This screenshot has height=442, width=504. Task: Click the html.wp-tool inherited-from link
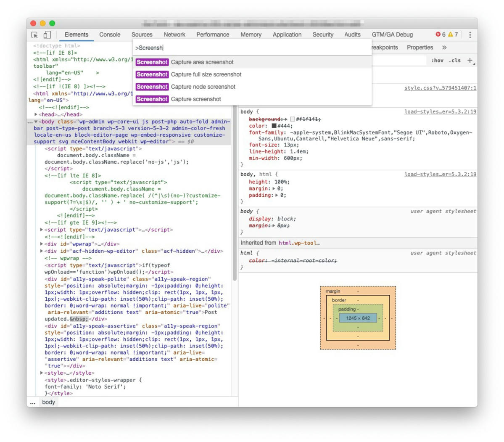[299, 243]
